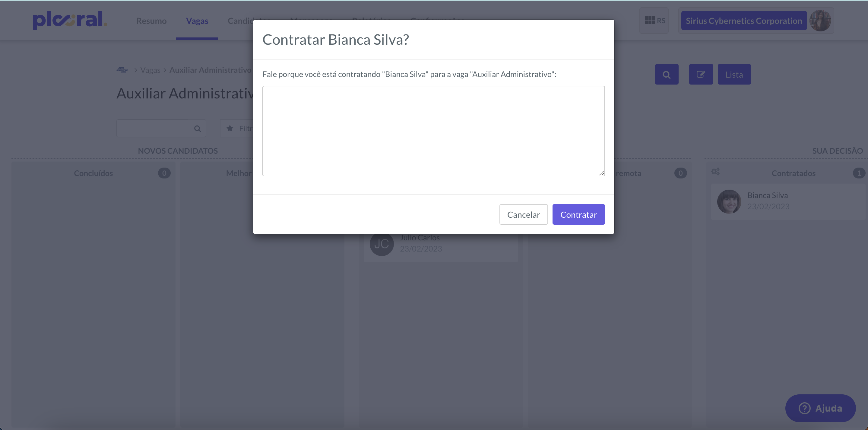Select the Vagas tab
The width and height of the screenshot is (868, 430).
(x=197, y=21)
